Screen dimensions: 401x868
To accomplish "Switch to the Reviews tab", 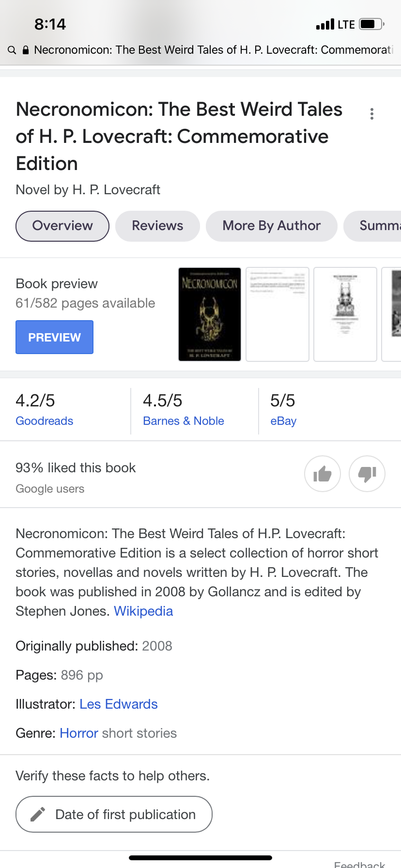I will (x=157, y=226).
